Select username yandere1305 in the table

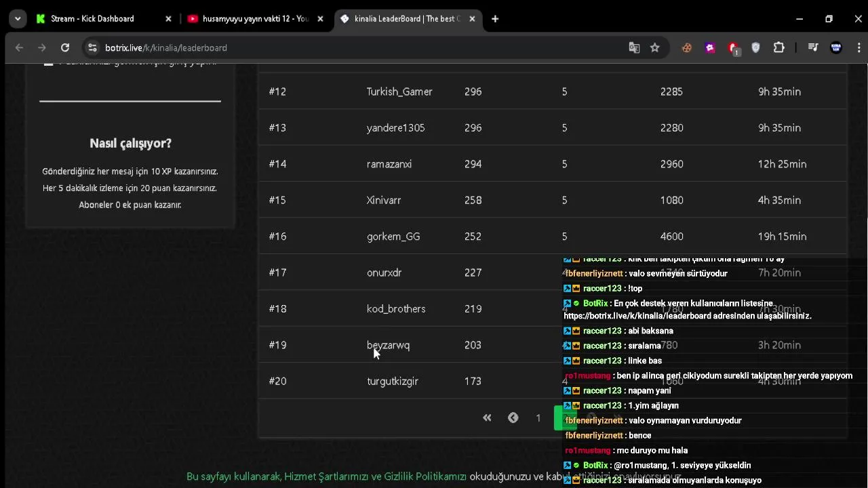pyautogui.click(x=395, y=128)
